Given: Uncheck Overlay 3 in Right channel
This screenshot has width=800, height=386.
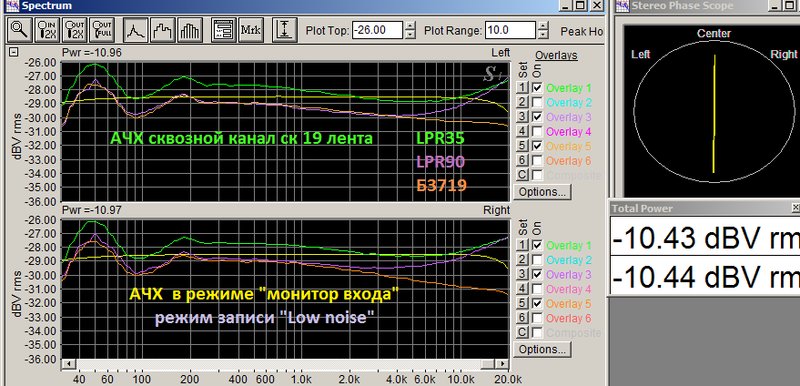Looking at the screenshot, I should pyautogui.click(x=537, y=274).
